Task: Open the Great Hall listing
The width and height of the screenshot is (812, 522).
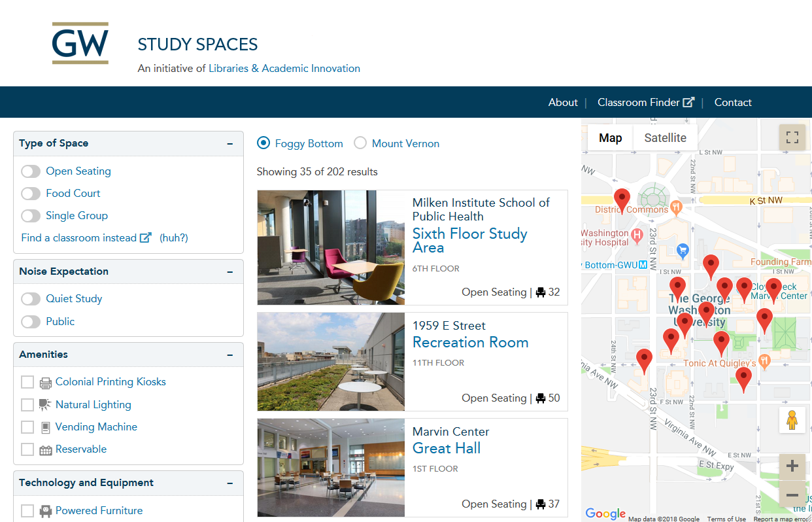Action: click(x=447, y=449)
